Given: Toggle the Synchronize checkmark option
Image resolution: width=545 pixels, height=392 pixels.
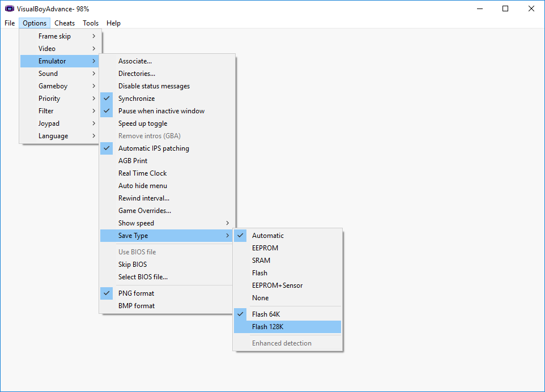Looking at the screenshot, I should [166, 99].
